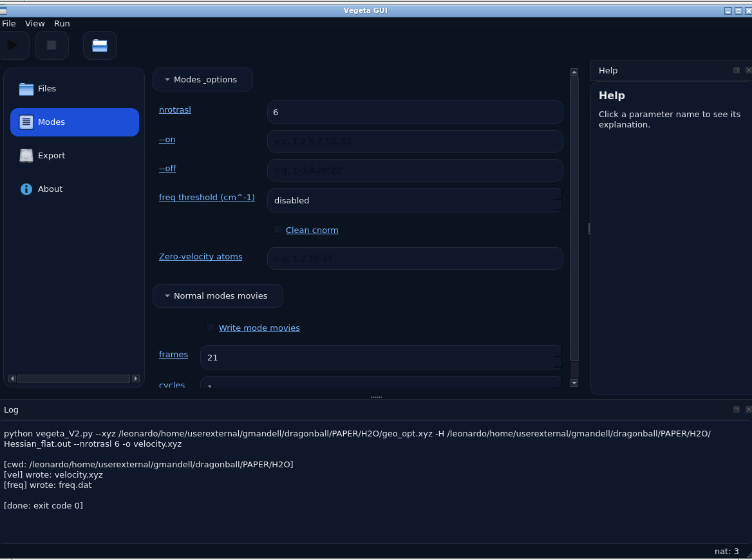The image size is (752, 560).
Task: Click the '[vel] wrote: velocity.xyz' log line
Action: coord(53,474)
